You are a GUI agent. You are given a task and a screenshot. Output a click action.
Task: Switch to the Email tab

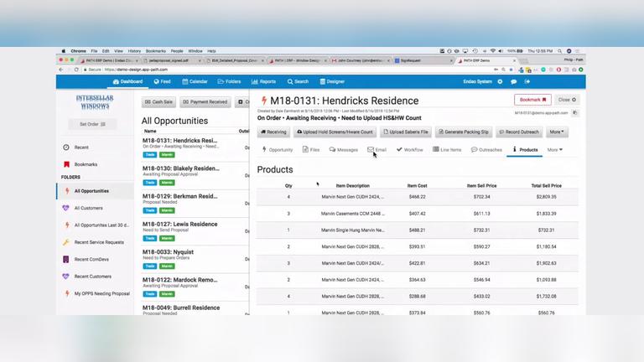point(377,150)
